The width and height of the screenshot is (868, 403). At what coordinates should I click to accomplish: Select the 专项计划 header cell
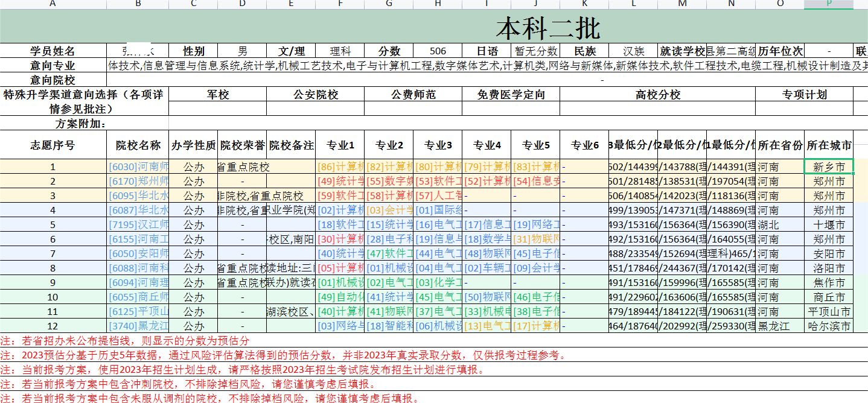[x=805, y=95]
